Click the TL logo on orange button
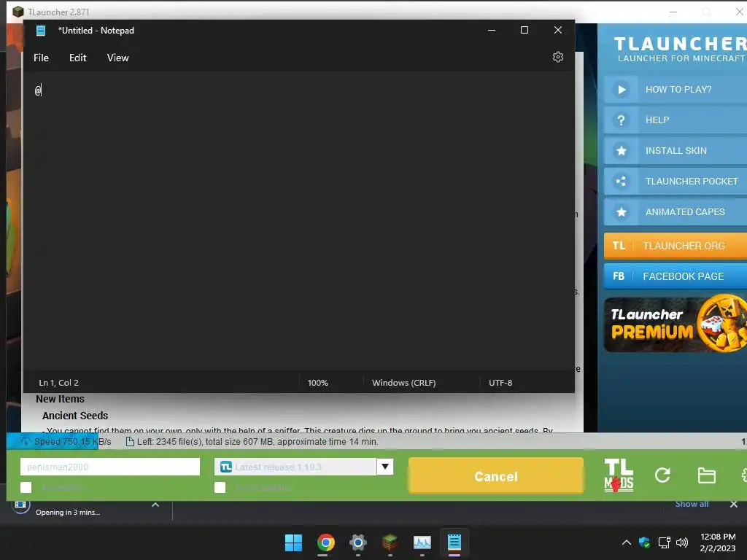This screenshot has width=747, height=560. click(x=619, y=246)
